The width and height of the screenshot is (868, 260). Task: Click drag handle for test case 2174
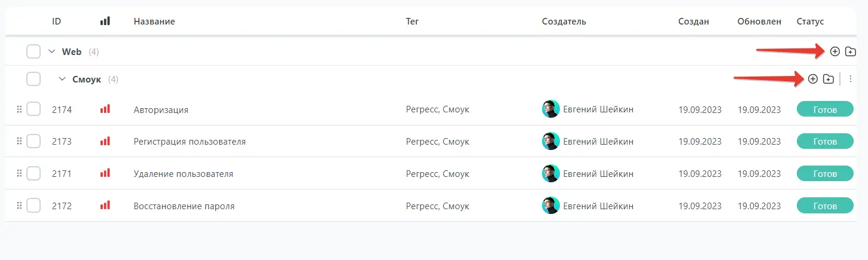pos(19,109)
